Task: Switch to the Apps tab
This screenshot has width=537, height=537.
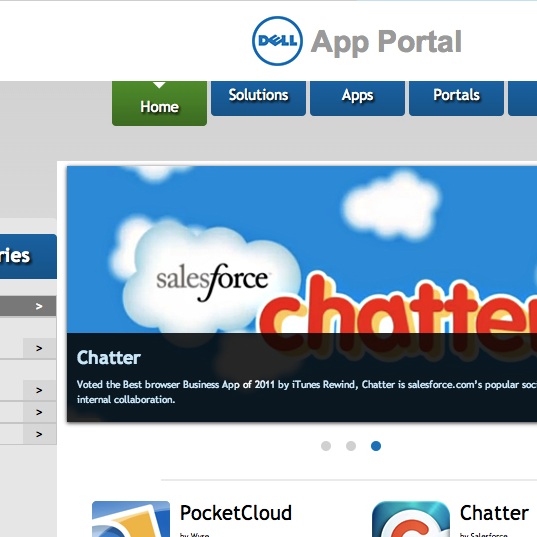Action: pos(357,98)
